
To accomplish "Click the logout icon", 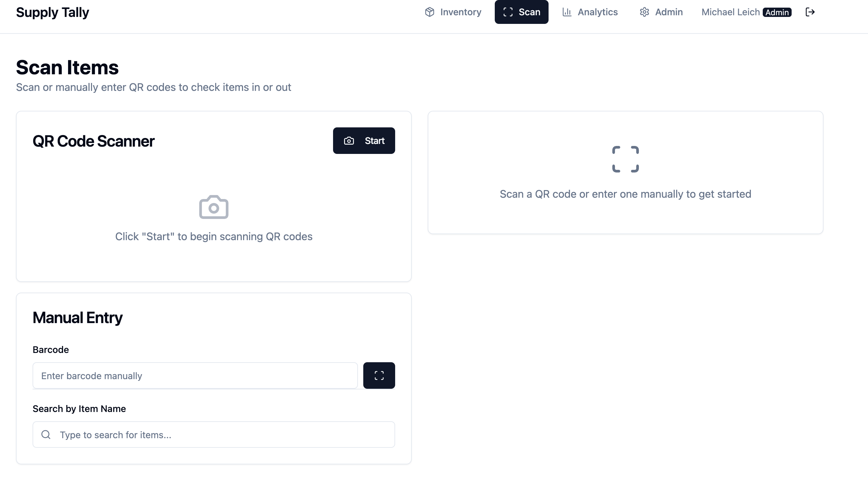I will [810, 12].
